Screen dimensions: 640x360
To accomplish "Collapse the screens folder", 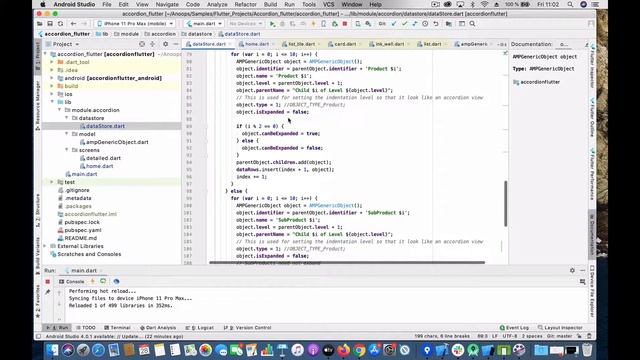I will pos(67,150).
